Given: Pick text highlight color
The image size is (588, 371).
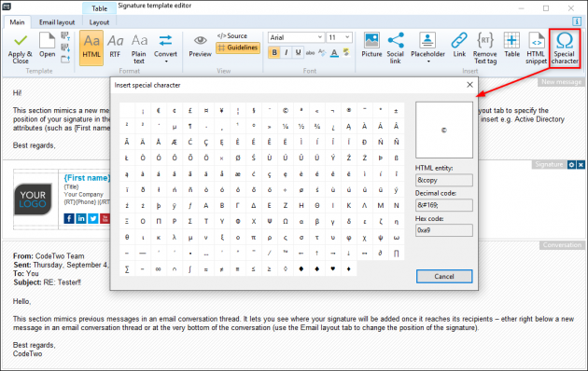Looking at the screenshot, I should [x=346, y=52].
